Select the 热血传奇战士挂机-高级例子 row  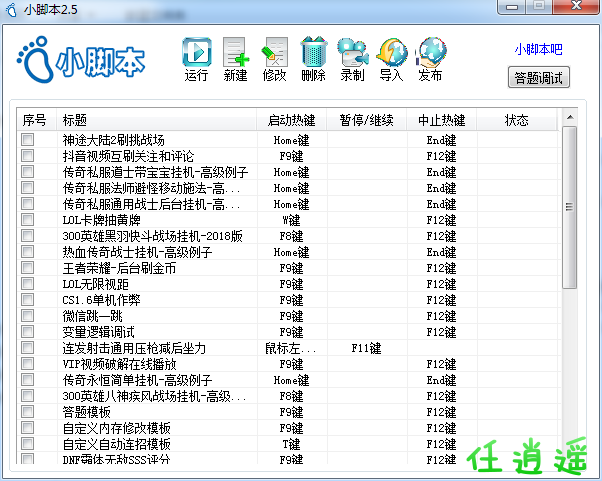click(x=288, y=252)
